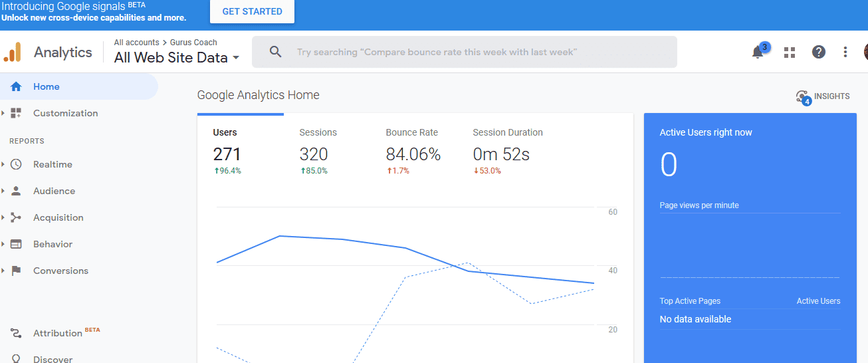Click into the Analytics search field
Screen dimensions: 868x363
[x=465, y=52]
